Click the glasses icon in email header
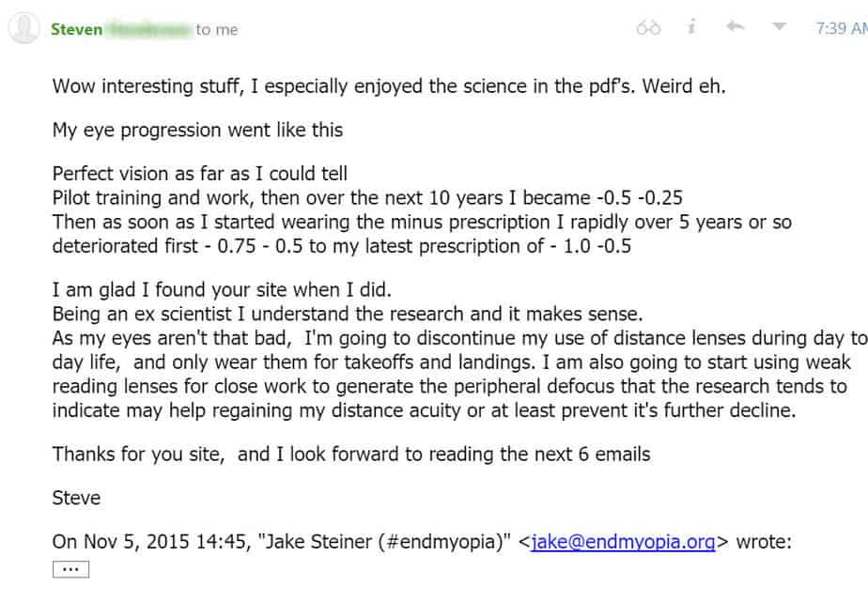Viewport: 868px width, 602px height. (x=648, y=28)
